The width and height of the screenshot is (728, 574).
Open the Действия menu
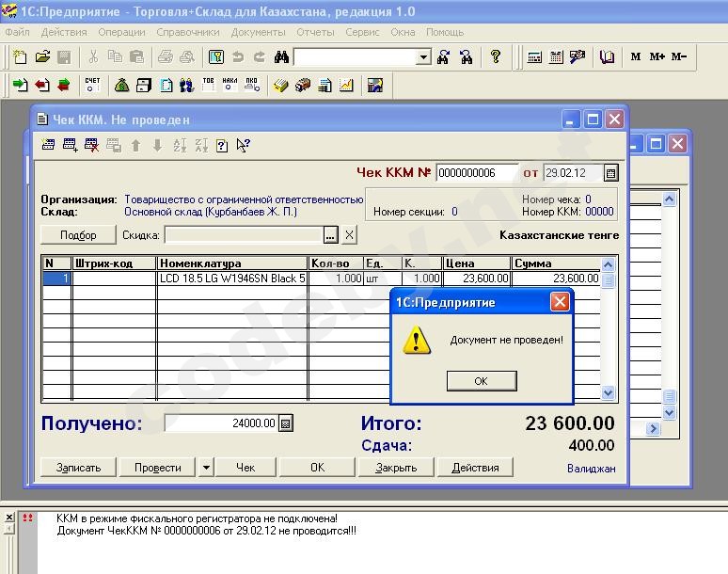(x=64, y=32)
